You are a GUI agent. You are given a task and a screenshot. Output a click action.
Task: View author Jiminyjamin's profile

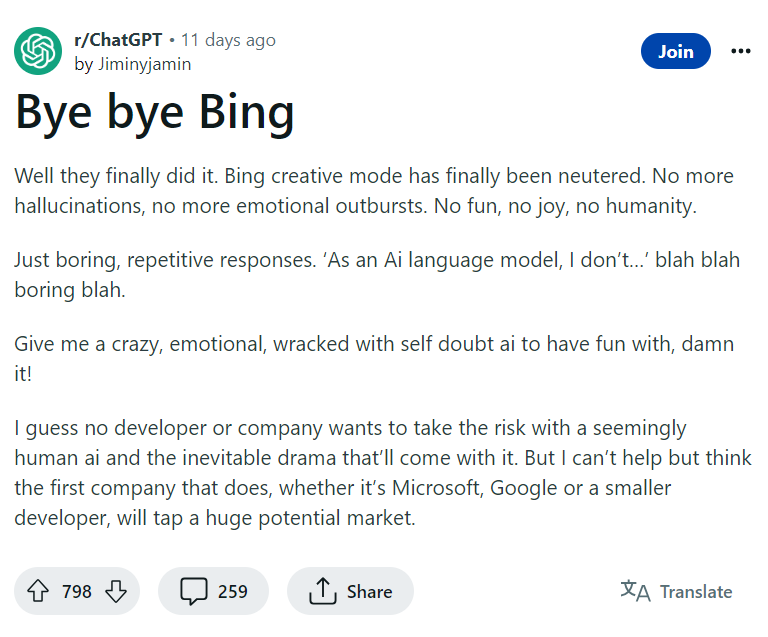coord(143,63)
